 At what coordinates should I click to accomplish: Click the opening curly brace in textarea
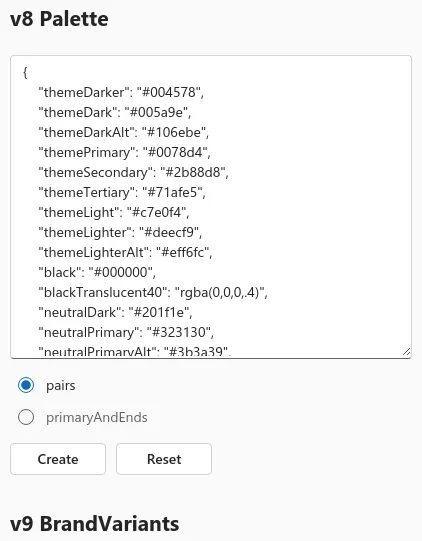25,72
